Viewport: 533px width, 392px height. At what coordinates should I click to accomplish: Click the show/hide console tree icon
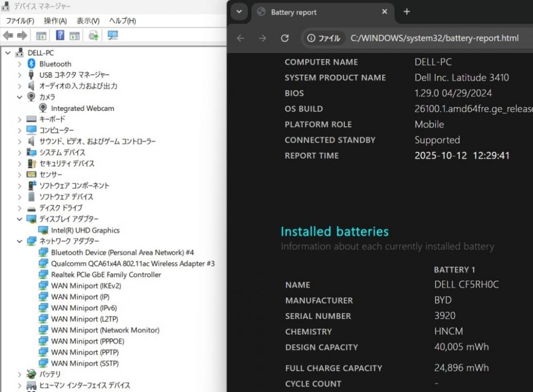[41, 36]
